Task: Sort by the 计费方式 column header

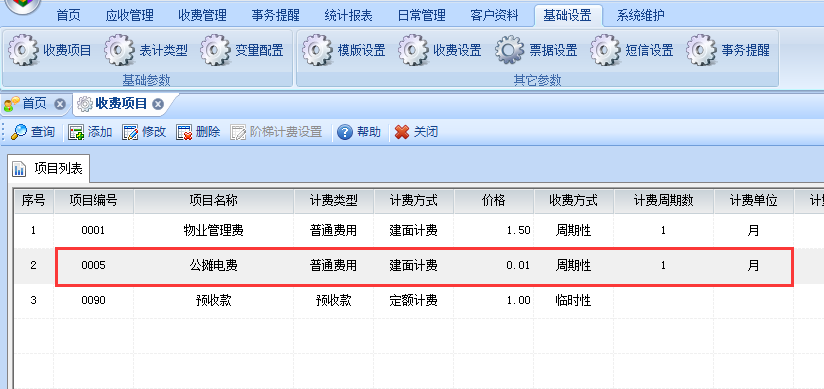Action: 414,201
